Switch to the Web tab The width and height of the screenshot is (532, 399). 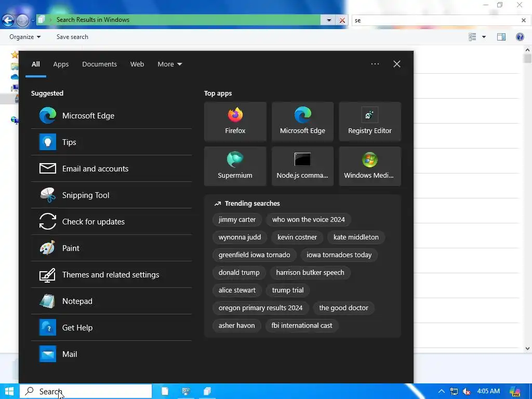(137, 64)
